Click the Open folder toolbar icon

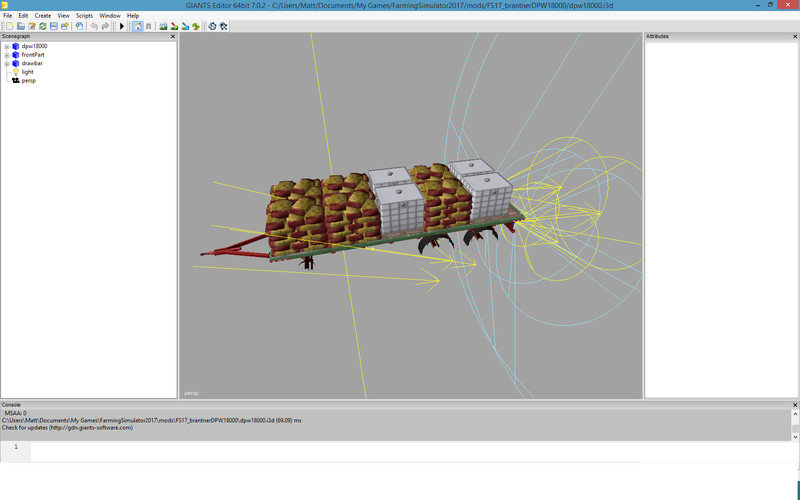[x=20, y=26]
